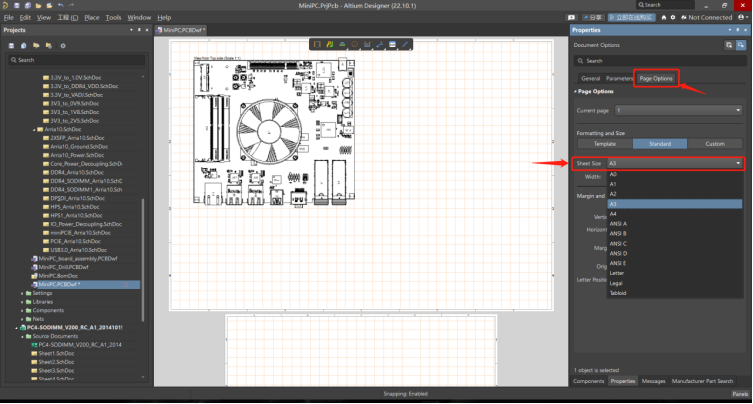Screen dimensions: 753x404
Task: Click the first icon in the floating drawing toolbar
Action: pyautogui.click(x=317, y=44)
